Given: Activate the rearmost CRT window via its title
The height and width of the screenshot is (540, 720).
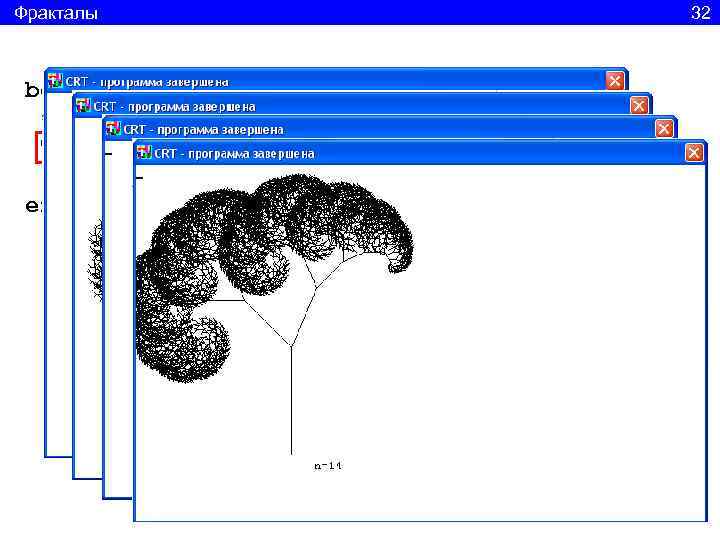Looking at the screenshot, I should (x=147, y=82).
